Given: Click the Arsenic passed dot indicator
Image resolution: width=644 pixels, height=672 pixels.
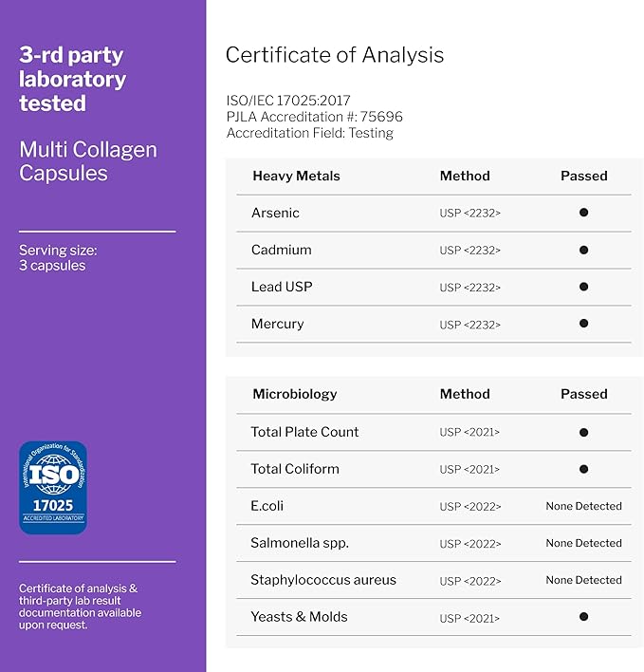Looking at the screenshot, I should coord(583,213).
